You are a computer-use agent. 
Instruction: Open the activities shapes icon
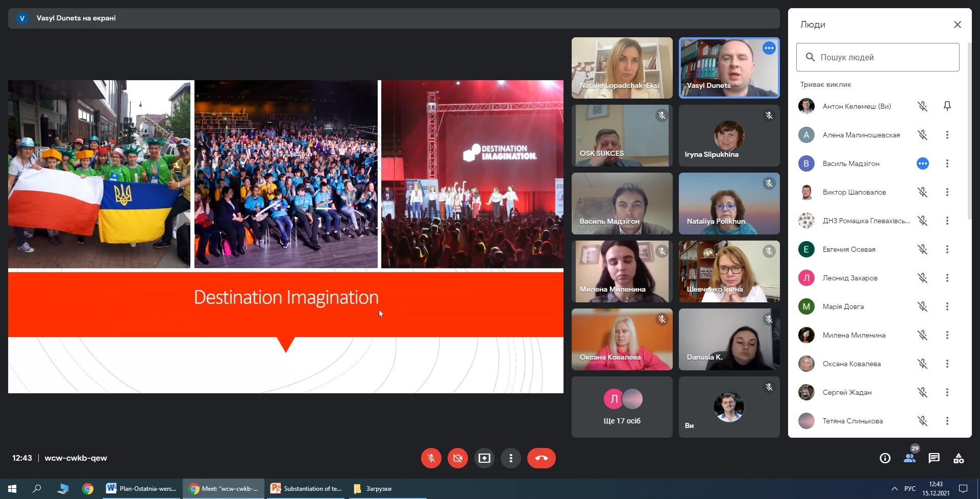pos(959,458)
